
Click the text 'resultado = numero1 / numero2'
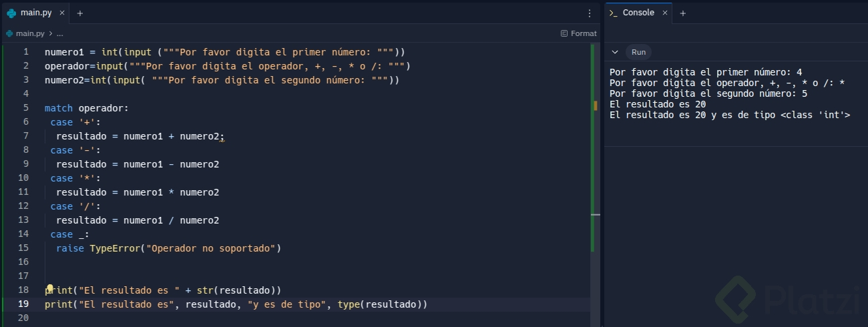coord(138,220)
